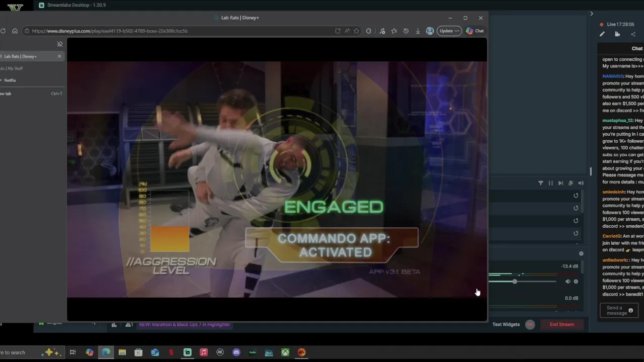Open Discord from the taskbar
Image resolution: width=644 pixels, height=362 pixels.
tap(236, 352)
